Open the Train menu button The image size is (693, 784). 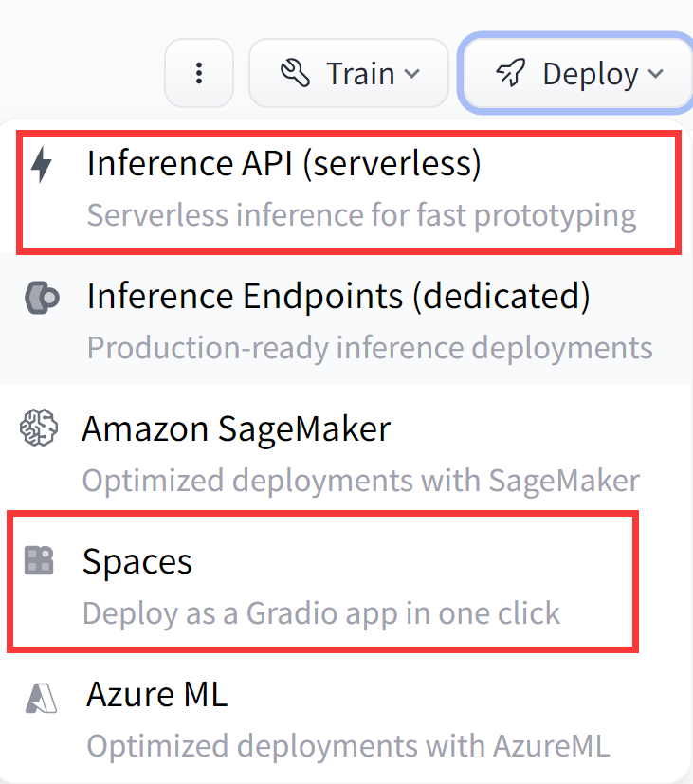348,73
